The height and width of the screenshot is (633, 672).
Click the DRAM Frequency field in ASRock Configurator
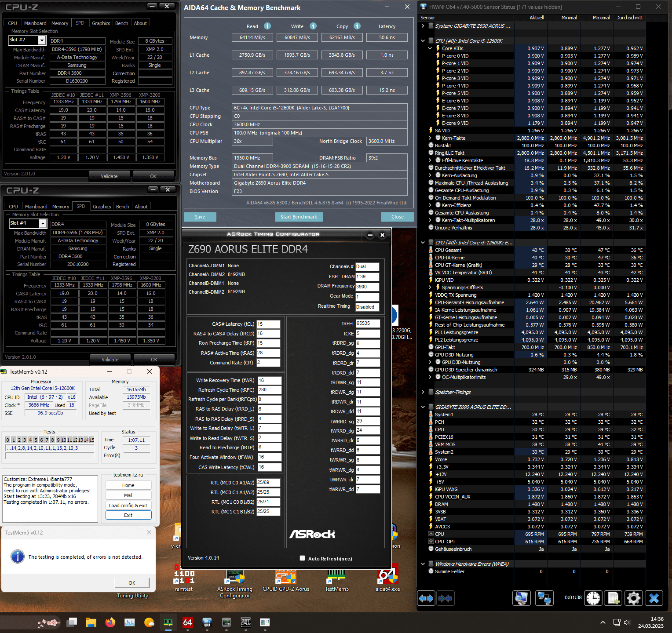[x=367, y=287]
